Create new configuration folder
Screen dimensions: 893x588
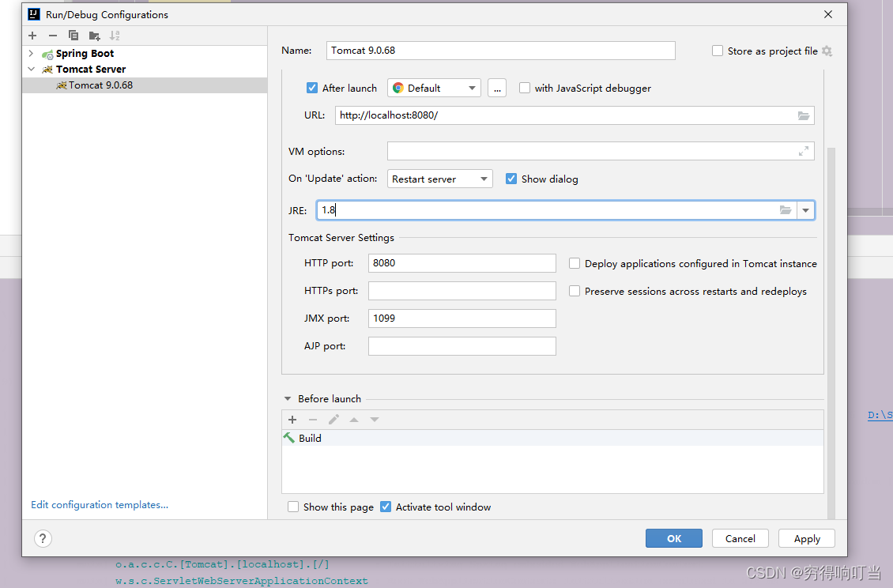click(x=95, y=36)
